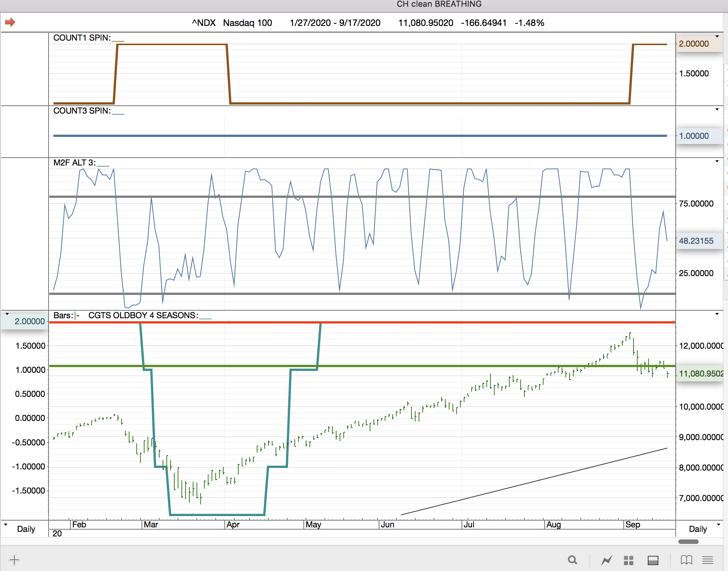Expand the M2F ALT 3 pane menu arrow

tap(717, 161)
